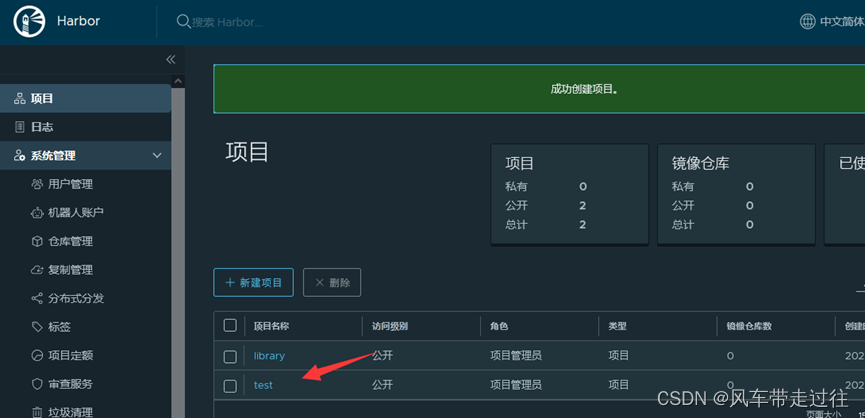
Task: Open the test project link
Action: click(x=263, y=385)
